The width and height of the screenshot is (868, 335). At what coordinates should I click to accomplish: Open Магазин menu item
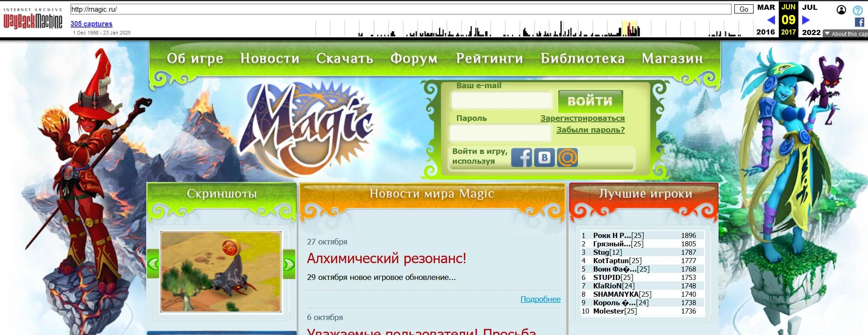(672, 58)
